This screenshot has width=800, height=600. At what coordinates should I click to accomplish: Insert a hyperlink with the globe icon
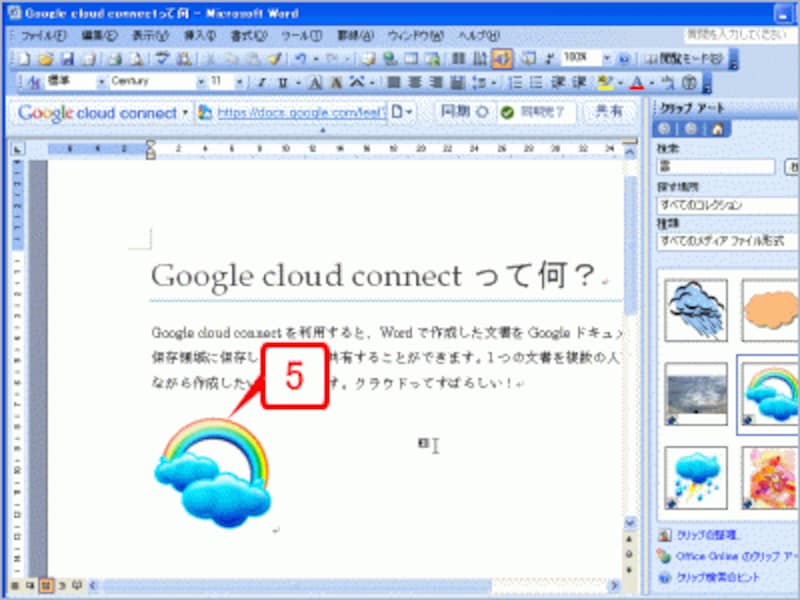coord(390,59)
